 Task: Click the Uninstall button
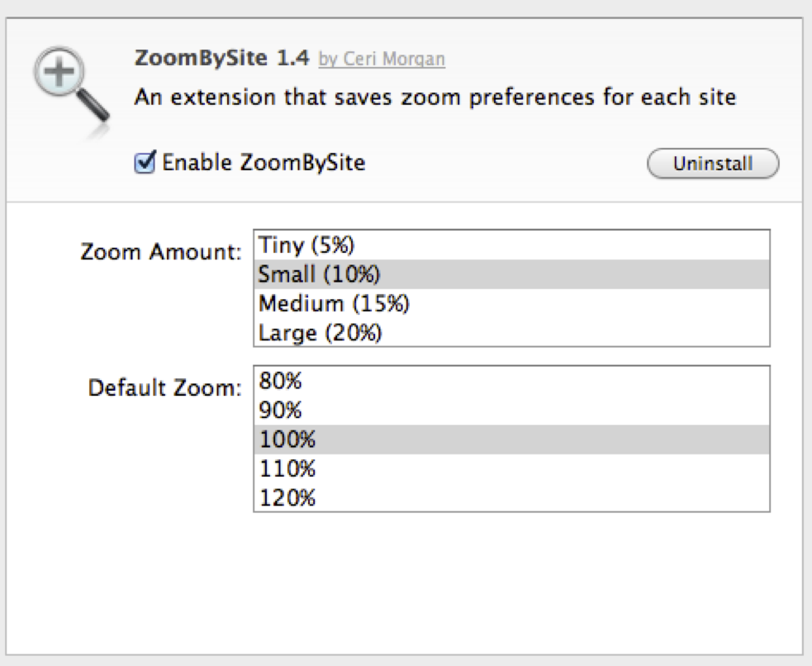tap(713, 164)
